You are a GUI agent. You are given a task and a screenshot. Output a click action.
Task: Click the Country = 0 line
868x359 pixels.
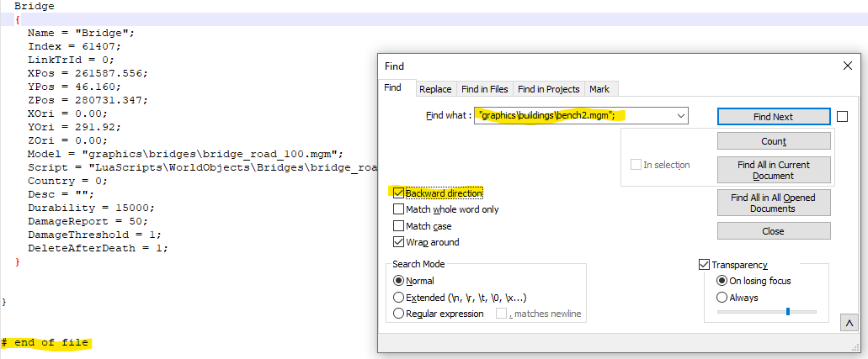[x=67, y=181]
